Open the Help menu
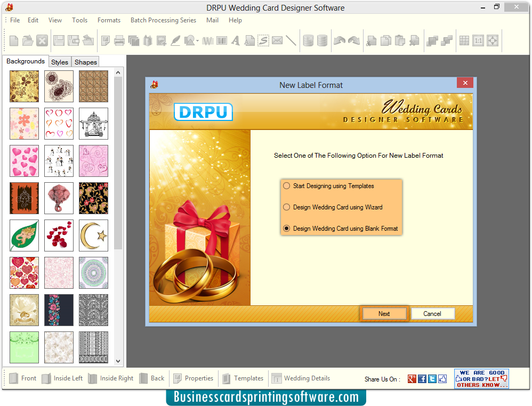 pyautogui.click(x=235, y=20)
